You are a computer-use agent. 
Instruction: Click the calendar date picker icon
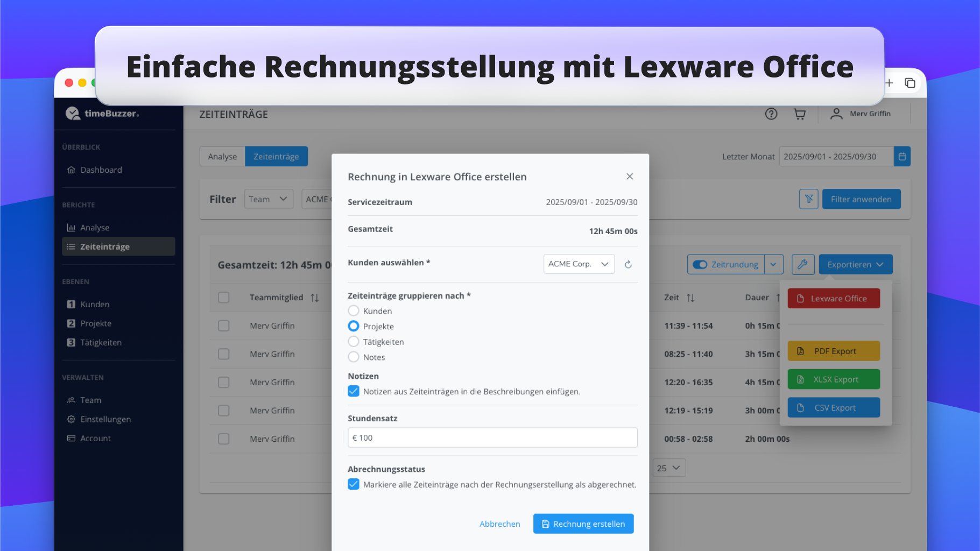[x=902, y=157]
